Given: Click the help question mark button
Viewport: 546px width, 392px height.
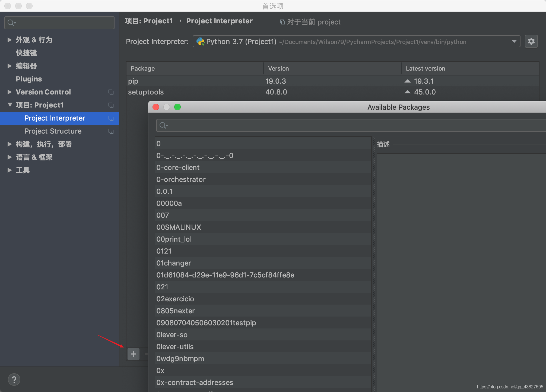Looking at the screenshot, I should pyautogui.click(x=14, y=380).
